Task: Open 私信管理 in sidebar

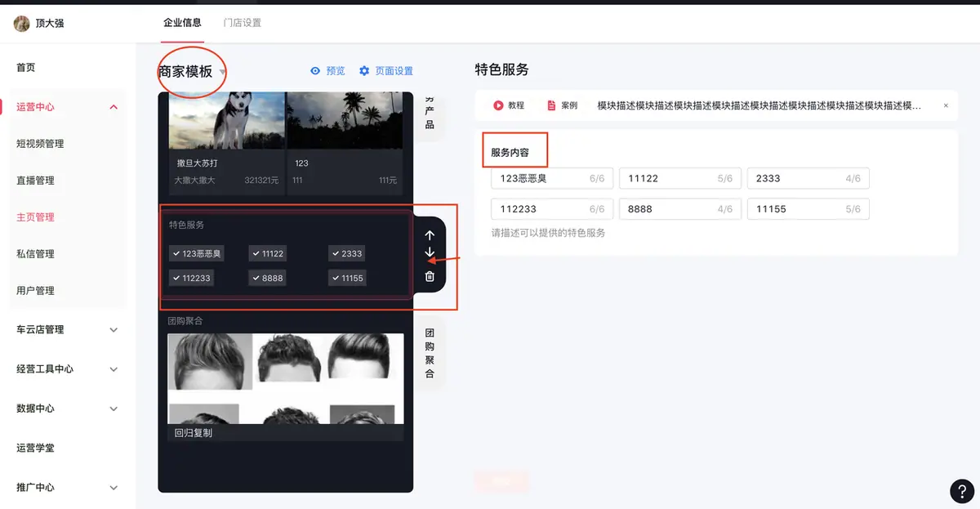Action: coord(35,254)
